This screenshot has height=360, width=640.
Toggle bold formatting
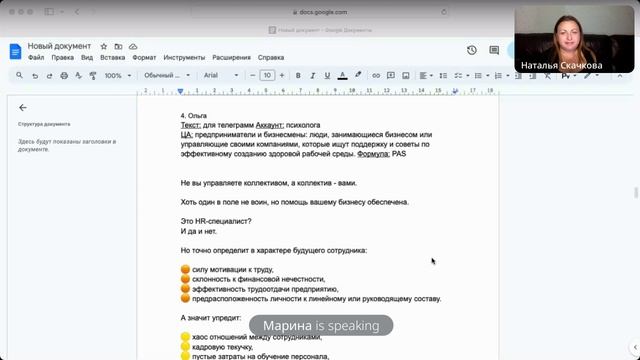pos(298,76)
